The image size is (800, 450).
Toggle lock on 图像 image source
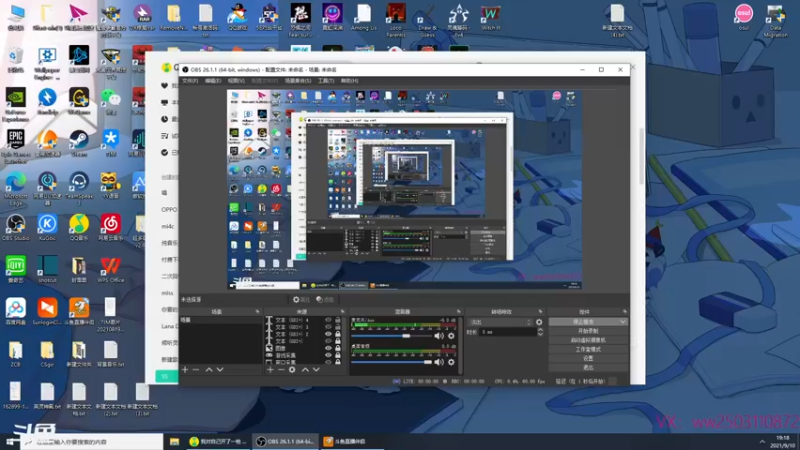(x=337, y=348)
